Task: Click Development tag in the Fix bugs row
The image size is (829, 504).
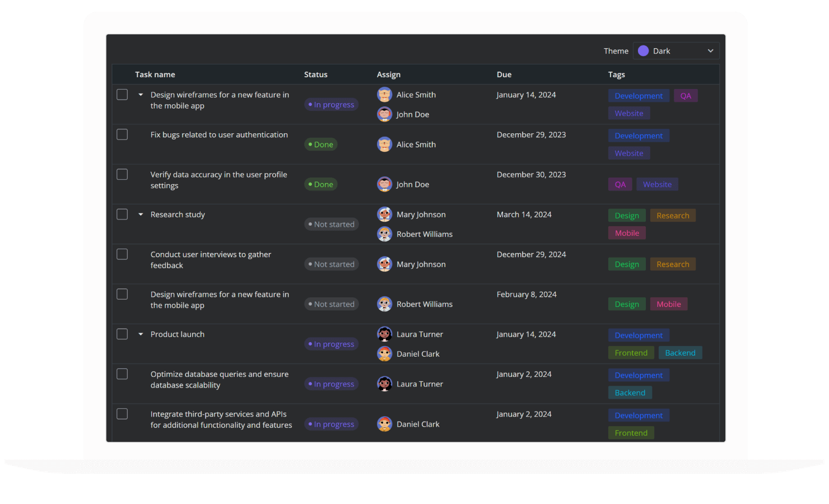Action: (639, 136)
